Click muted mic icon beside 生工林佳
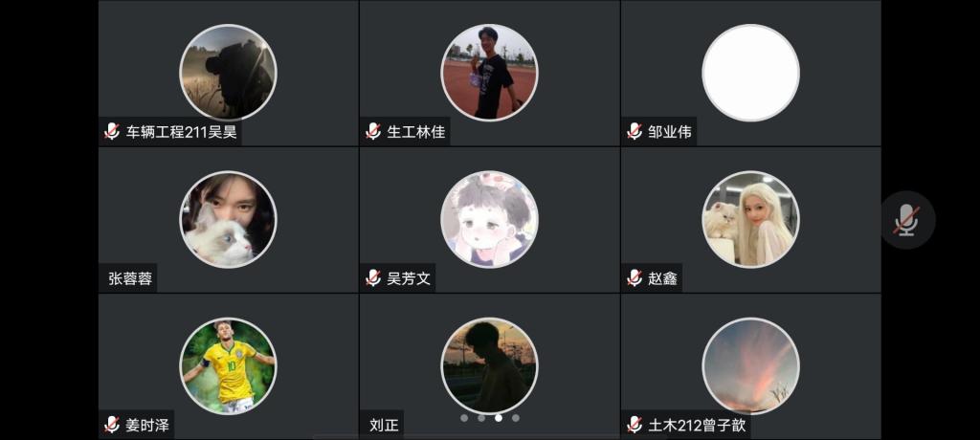 pos(373,132)
